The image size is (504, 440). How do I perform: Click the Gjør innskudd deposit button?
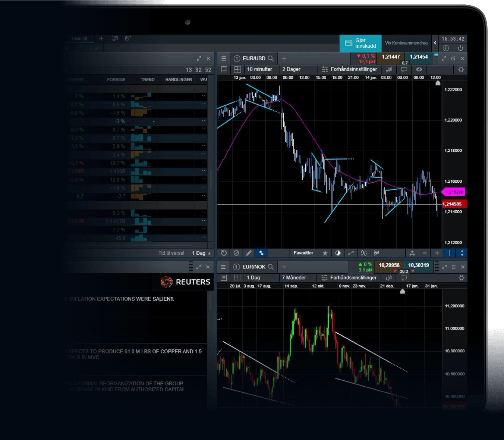(x=360, y=43)
